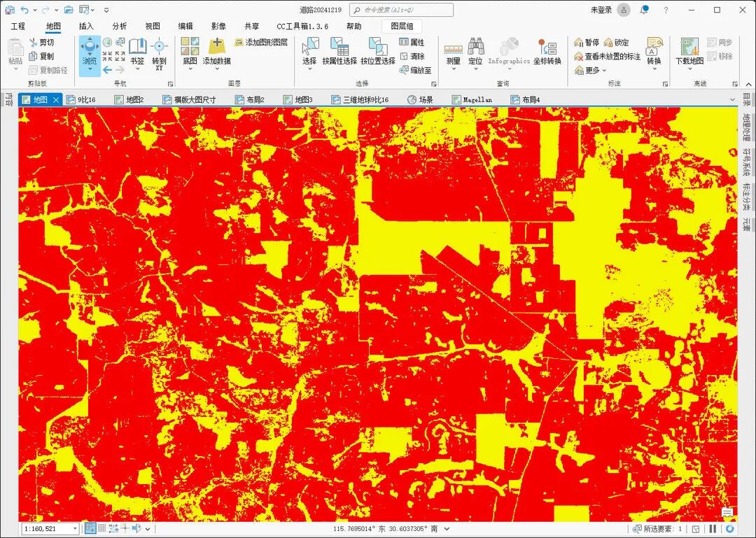
Task: Expand the 添加数据 dropdown arrow
Action: (216, 69)
